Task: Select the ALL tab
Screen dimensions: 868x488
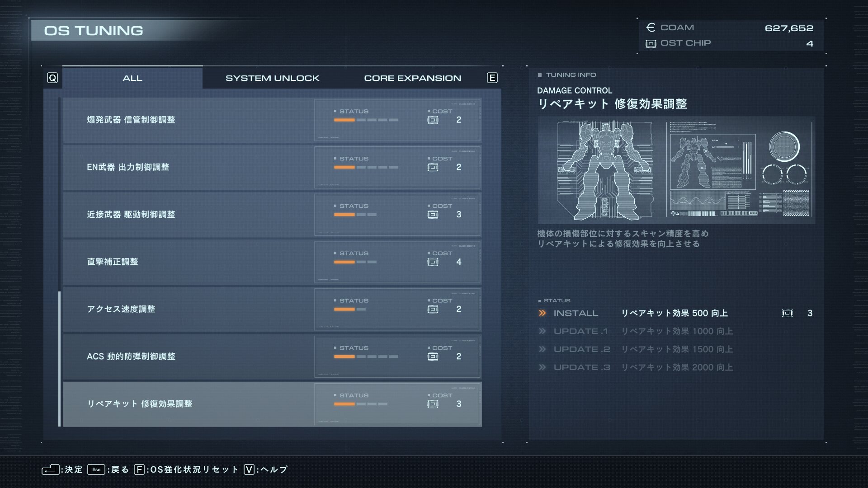Action: [132, 78]
